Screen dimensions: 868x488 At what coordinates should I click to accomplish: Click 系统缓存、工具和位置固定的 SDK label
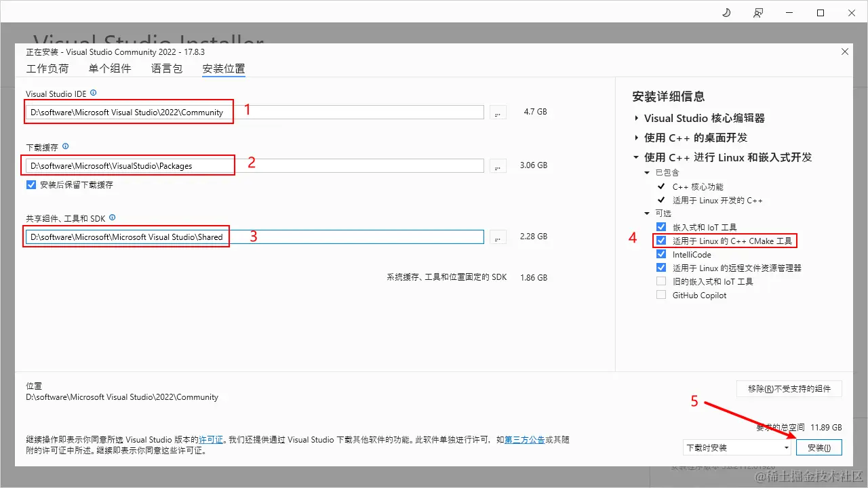[447, 277]
